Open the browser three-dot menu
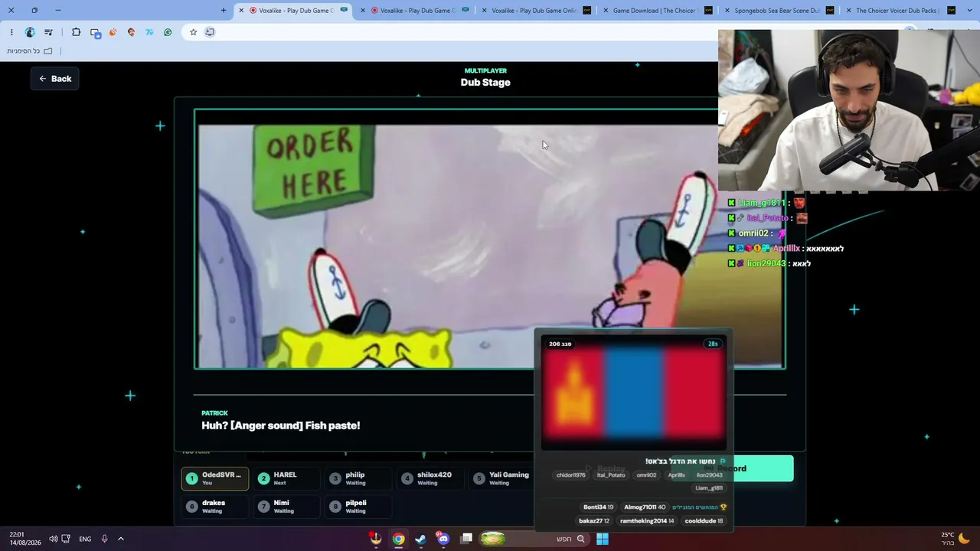The image size is (980, 551). (x=11, y=32)
